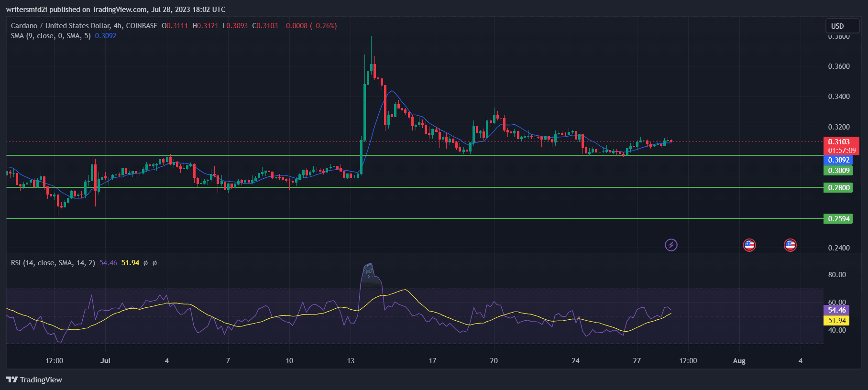
Task: Click the yellow 51.94 RSI average label
Action: [836, 321]
